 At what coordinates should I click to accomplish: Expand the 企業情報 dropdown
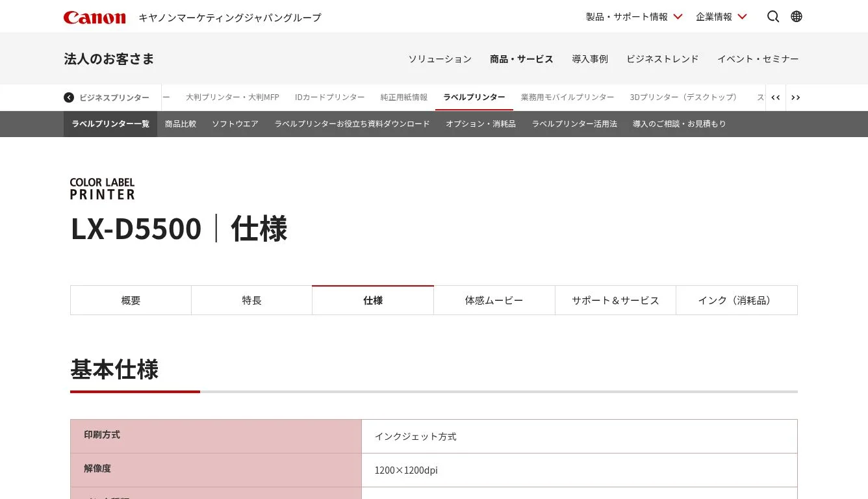tap(721, 16)
